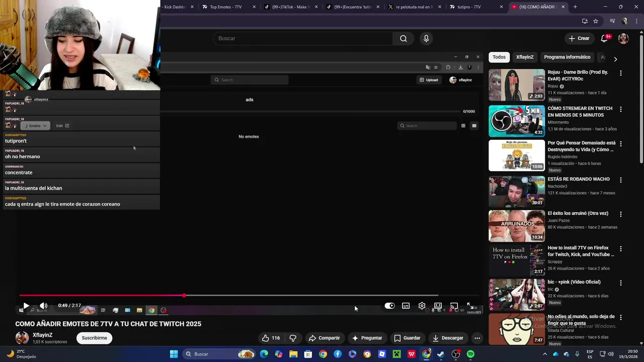The image size is (644, 362).
Task: Like the video with thumbs up
Action: (271, 338)
